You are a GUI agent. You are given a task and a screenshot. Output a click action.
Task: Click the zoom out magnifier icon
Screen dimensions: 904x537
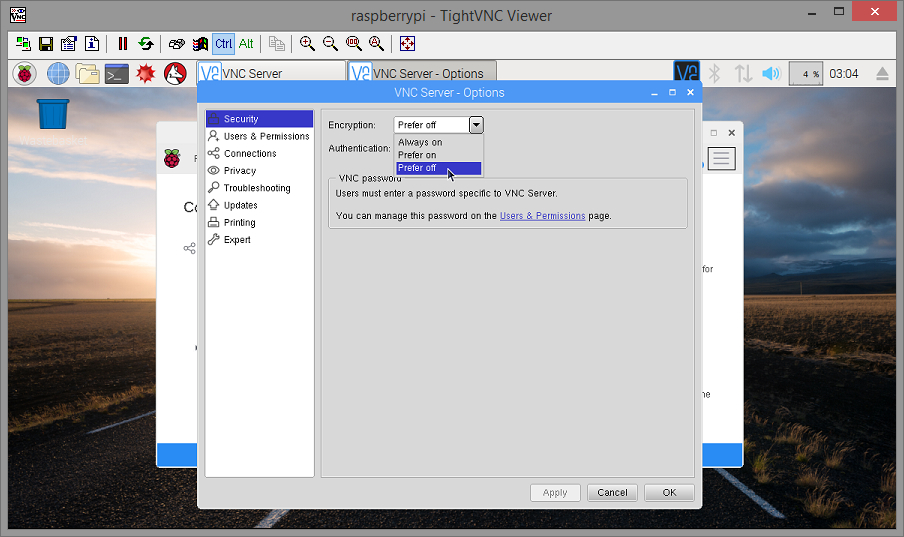tap(330, 44)
